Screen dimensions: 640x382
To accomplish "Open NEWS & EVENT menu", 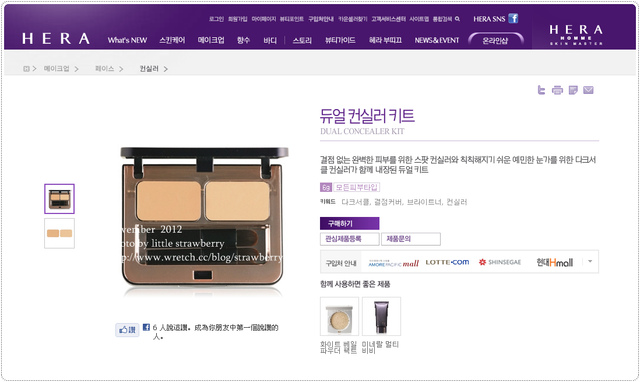I will coord(437,40).
